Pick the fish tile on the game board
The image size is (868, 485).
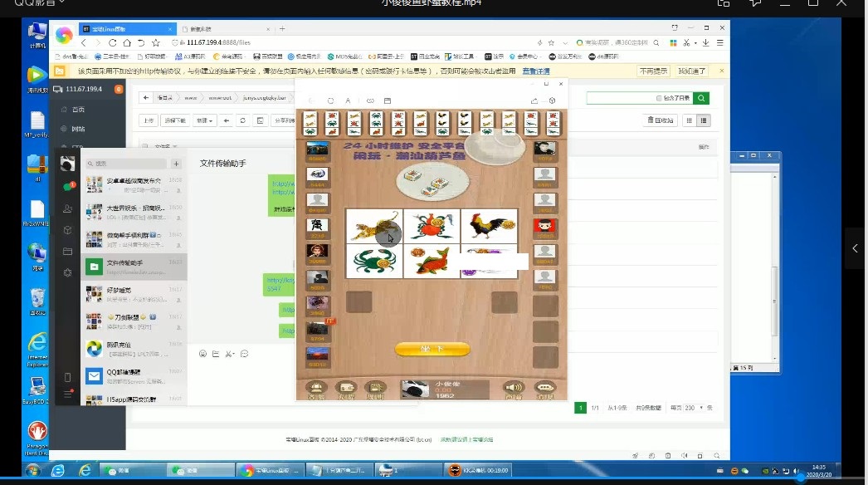point(431,261)
